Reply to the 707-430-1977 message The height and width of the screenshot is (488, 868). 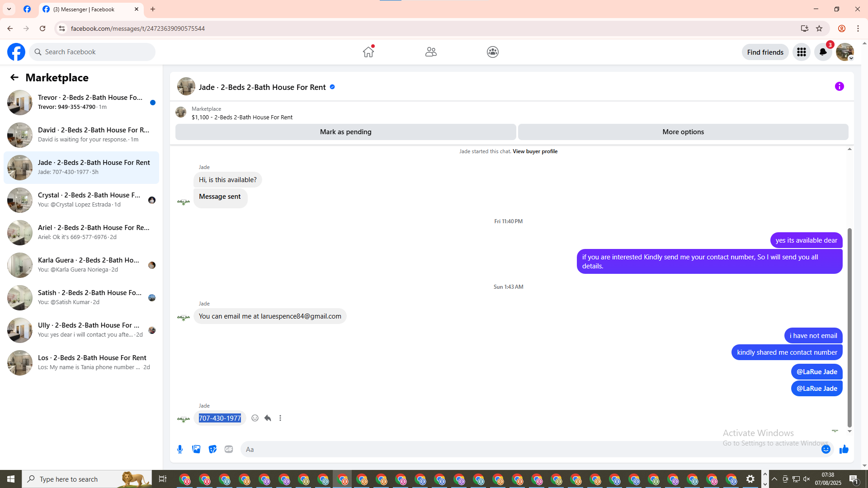(268, 418)
